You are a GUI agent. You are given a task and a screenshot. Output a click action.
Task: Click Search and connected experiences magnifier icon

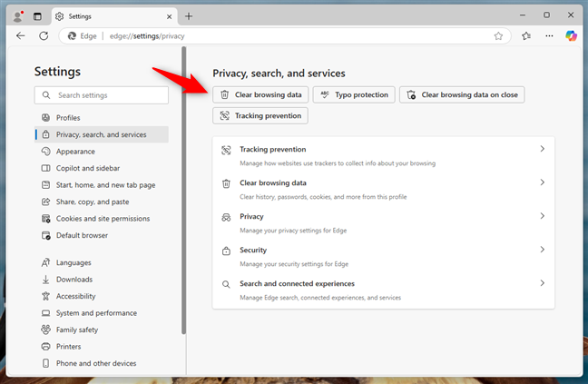click(x=226, y=284)
